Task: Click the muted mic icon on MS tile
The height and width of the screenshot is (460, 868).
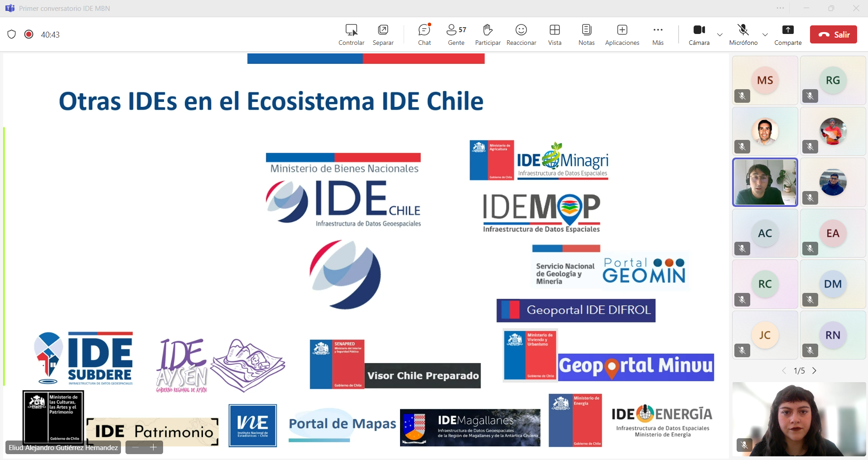Action: (x=742, y=96)
